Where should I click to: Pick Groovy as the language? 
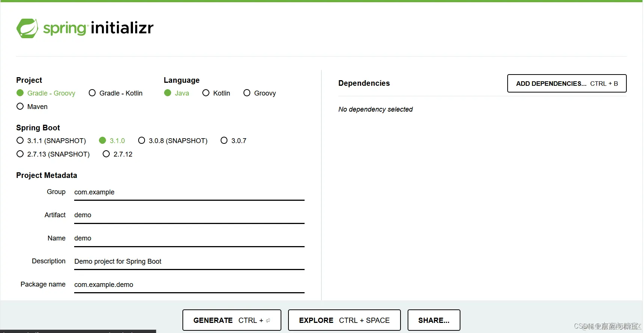tap(260, 93)
